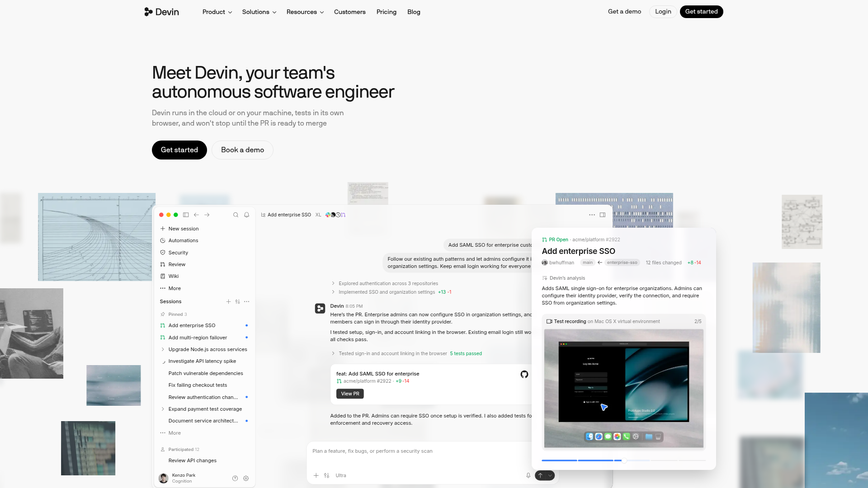This screenshot has width=868, height=488.
Task: Open the Resources dropdown menu
Action: pos(305,12)
